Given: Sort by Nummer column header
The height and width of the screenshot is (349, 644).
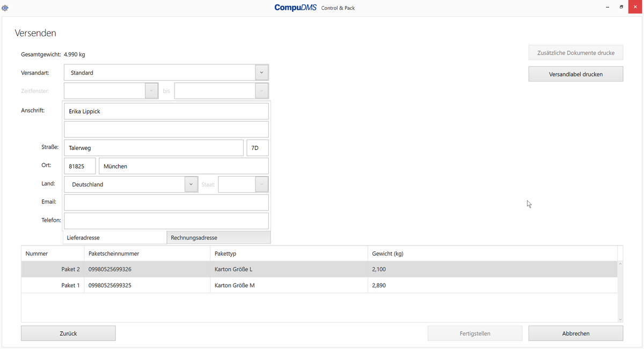Looking at the screenshot, I should coord(53,253).
